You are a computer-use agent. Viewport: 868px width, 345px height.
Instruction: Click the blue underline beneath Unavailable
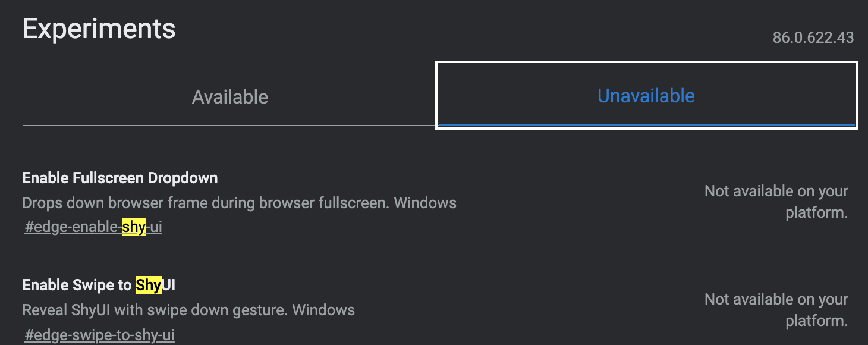(x=646, y=125)
